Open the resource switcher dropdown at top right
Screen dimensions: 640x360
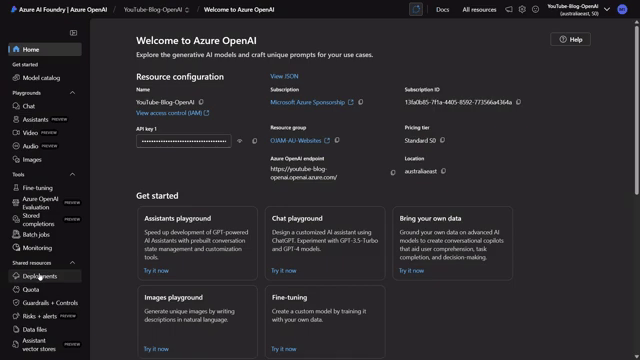607,9
